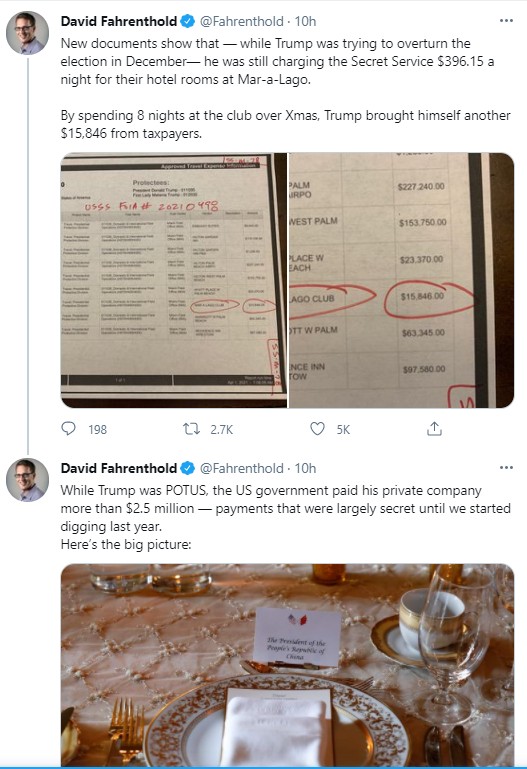The image size is (527, 769).
Task: Open the 10h timestamp of second tweet
Action: (x=305, y=468)
